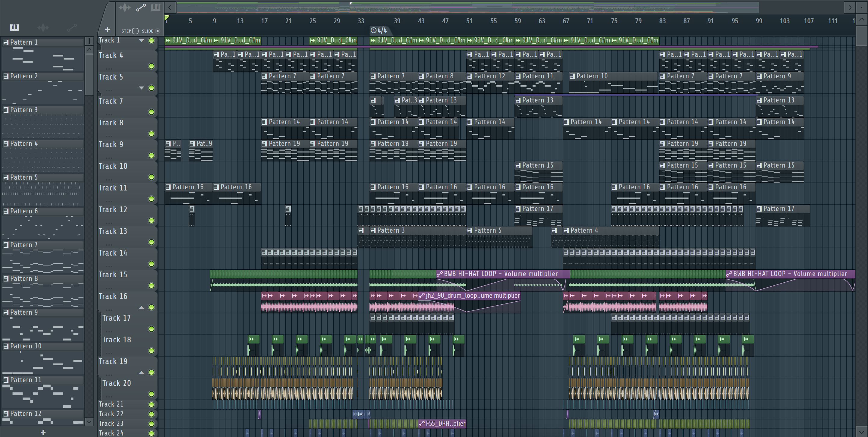Select the automation clip focus icon in playlist toolbar
868x437 pixels.
(141, 8)
